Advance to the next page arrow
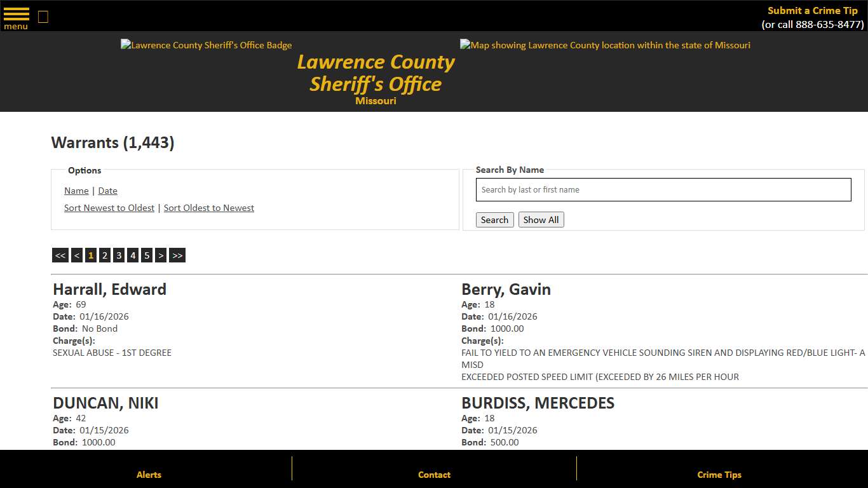Viewport: 868px width, 488px height. pos(161,255)
